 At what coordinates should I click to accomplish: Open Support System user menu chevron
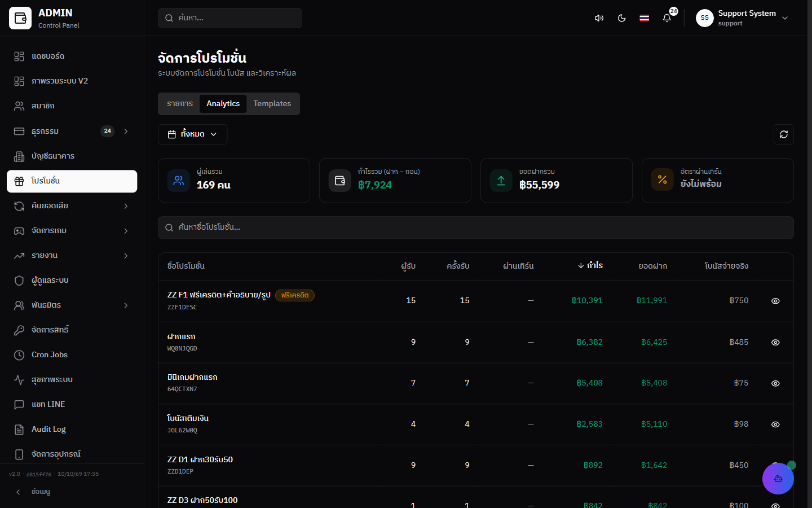(785, 18)
